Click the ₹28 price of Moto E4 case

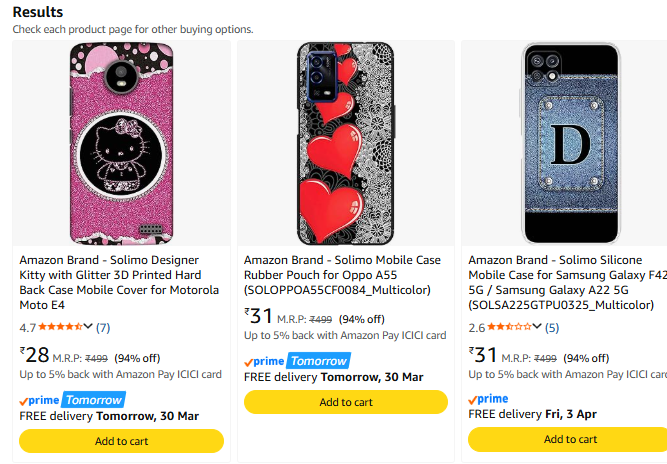(35, 355)
